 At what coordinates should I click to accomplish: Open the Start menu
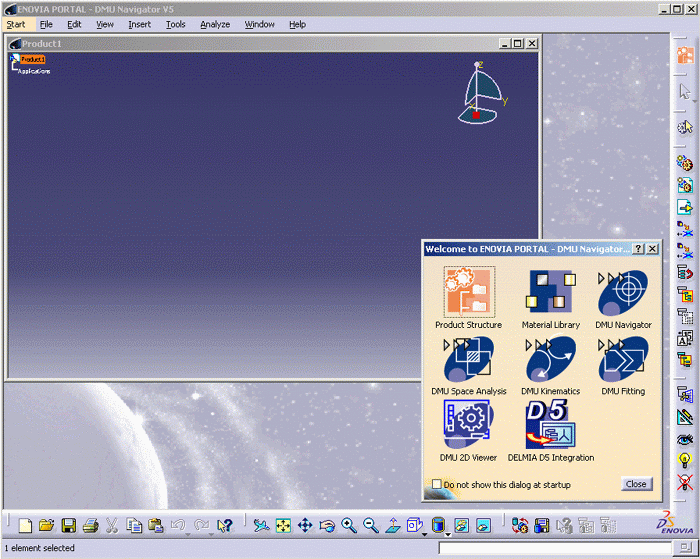point(16,25)
